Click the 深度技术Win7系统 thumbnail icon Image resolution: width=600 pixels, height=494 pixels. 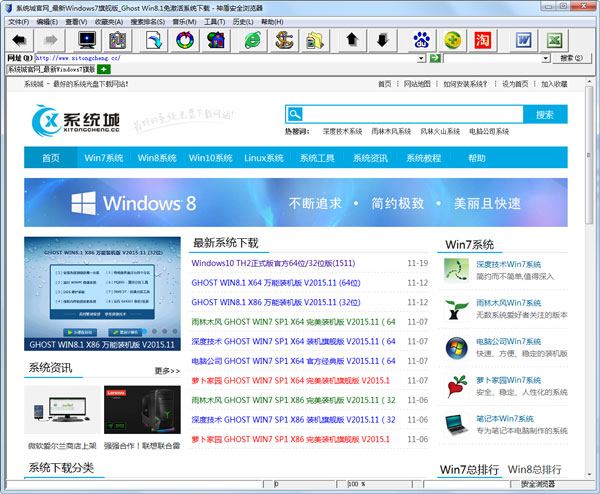click(x=456, y=270)
